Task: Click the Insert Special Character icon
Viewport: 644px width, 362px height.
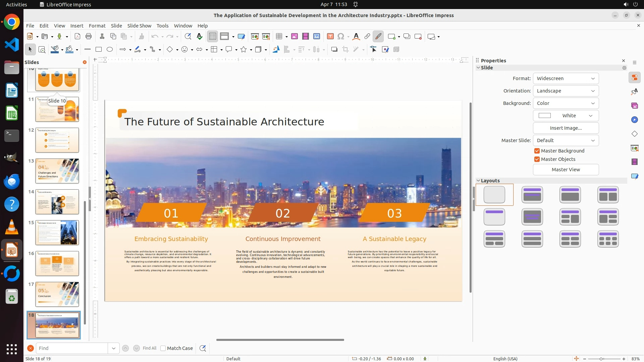Action: (x=341, y=37)
